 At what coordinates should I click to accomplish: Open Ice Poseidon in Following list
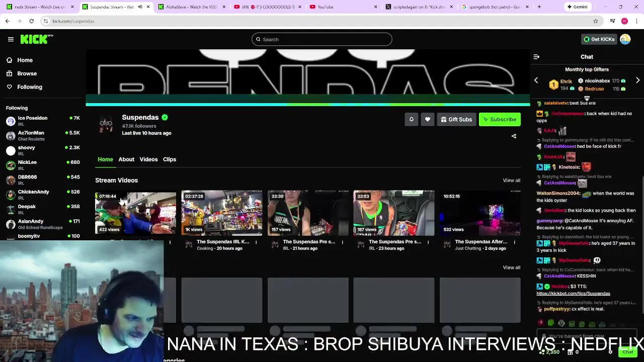[x=43, y=121]
